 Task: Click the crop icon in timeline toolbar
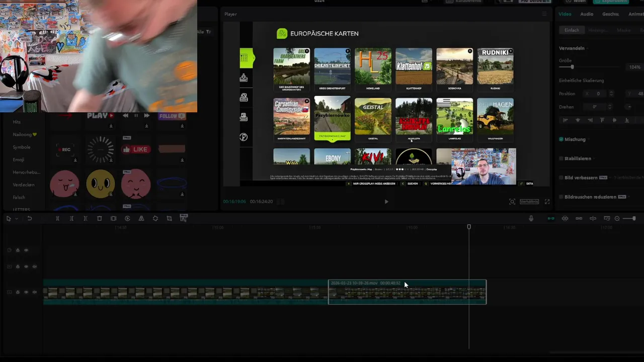pyautogui.click(x=169, y=219)
